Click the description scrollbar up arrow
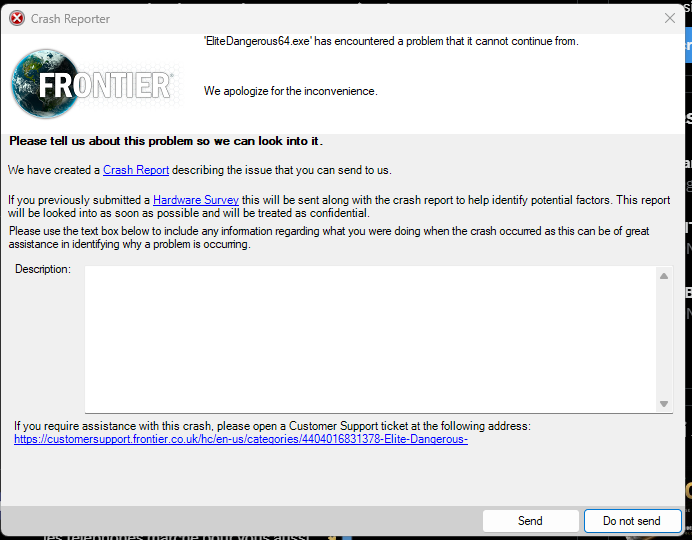Image resolution: width=692 pixels, height=540 pixels. point(664,276)
